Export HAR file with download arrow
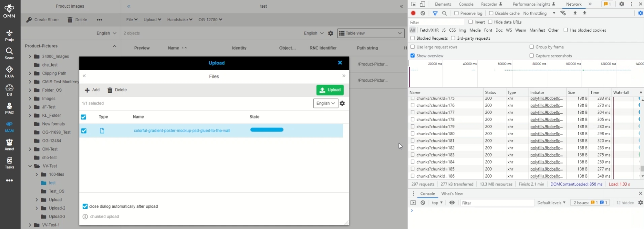Viewport: 644px width, 229px height. [585, 13]
